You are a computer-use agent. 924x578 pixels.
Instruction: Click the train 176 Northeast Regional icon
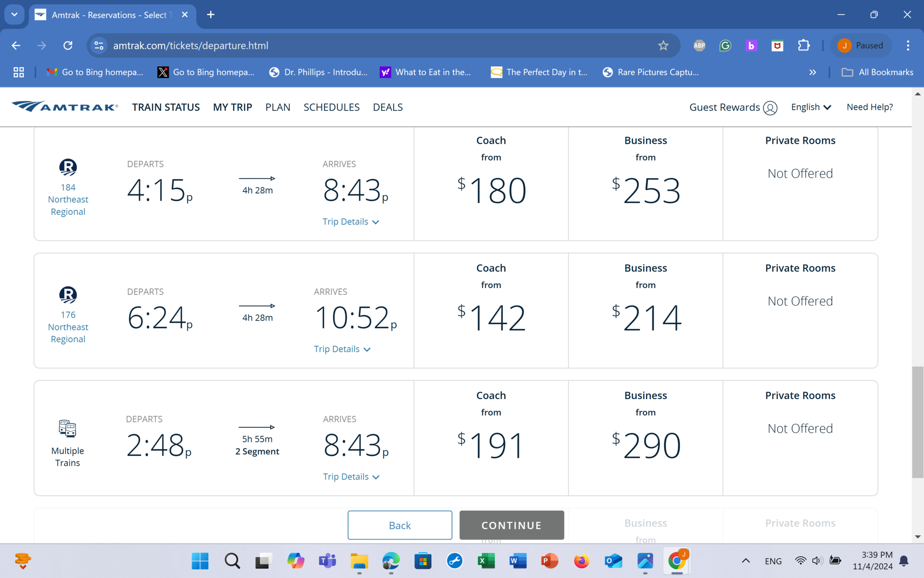click(x=68, y=295)
